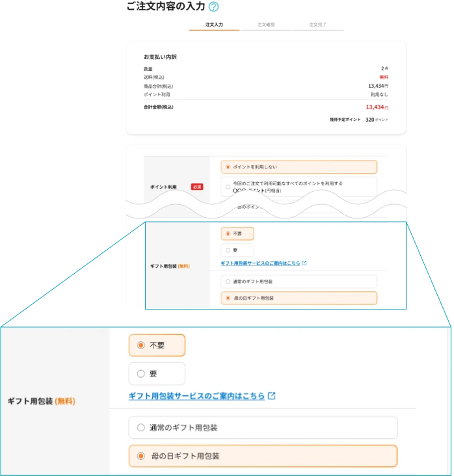This screenshot has height=476, width=454.
Task: Click the red 必須 badge beside ポイント利用
Action: pos(198,188)
